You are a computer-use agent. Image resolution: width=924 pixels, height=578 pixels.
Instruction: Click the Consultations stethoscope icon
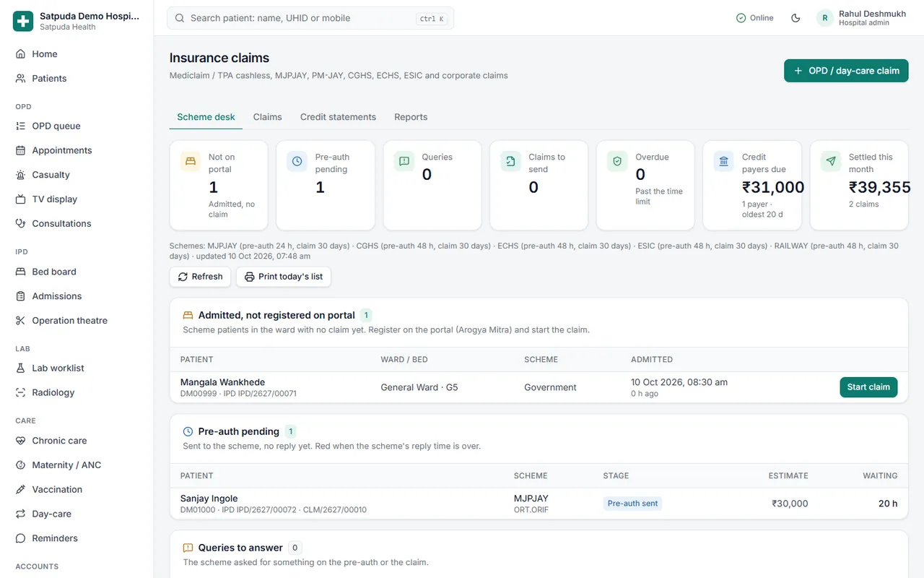[x=20, y=224]
